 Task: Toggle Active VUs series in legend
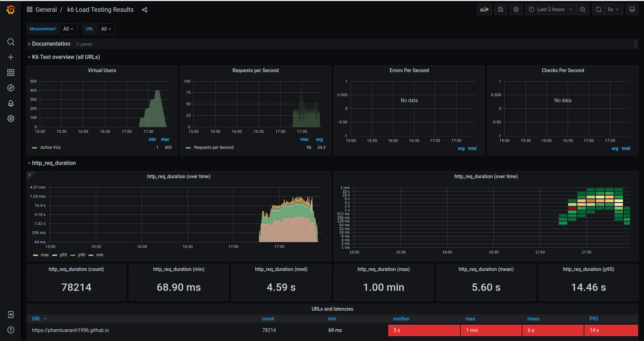tap(50, 148)
